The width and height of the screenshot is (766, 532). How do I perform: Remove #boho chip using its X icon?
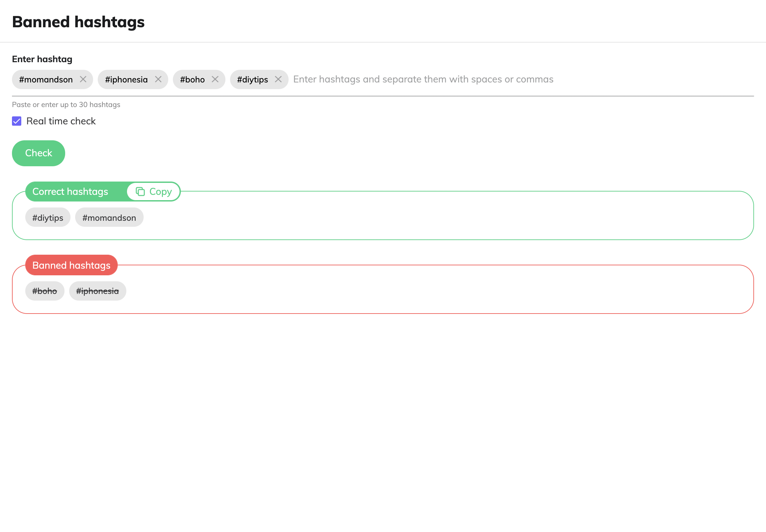215,79
